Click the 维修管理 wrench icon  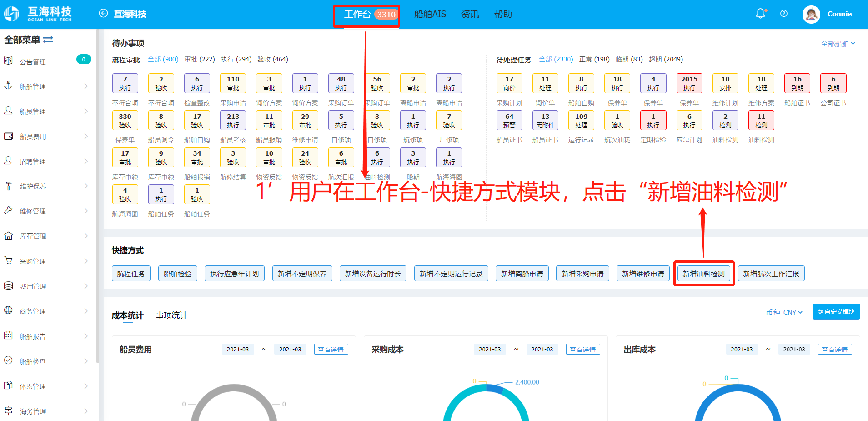tap(8, 210)
